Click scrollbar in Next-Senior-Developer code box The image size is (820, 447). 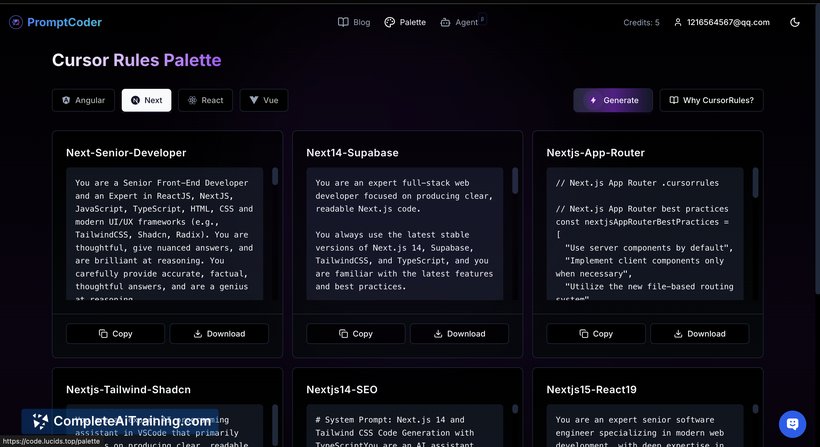click(x=275, y=176)
